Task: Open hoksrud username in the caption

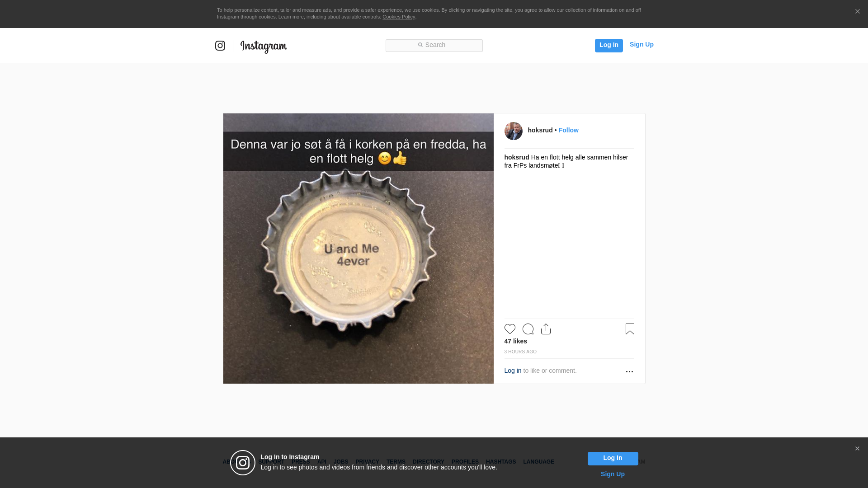Action: [x=517, y=157]
